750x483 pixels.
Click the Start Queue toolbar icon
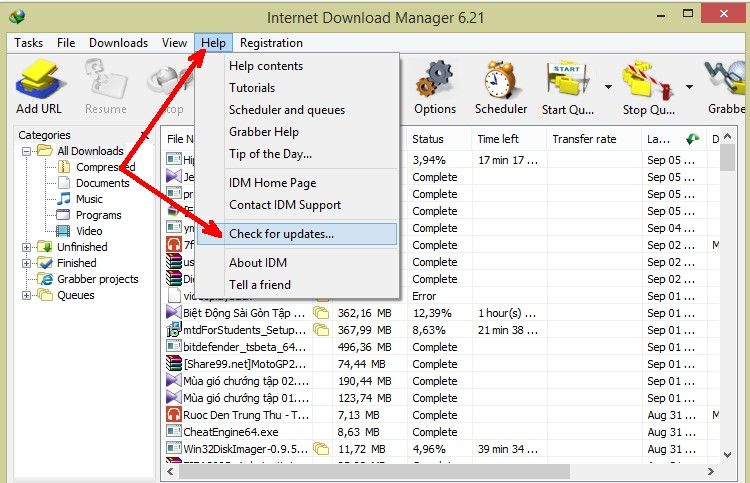[568, 80]
